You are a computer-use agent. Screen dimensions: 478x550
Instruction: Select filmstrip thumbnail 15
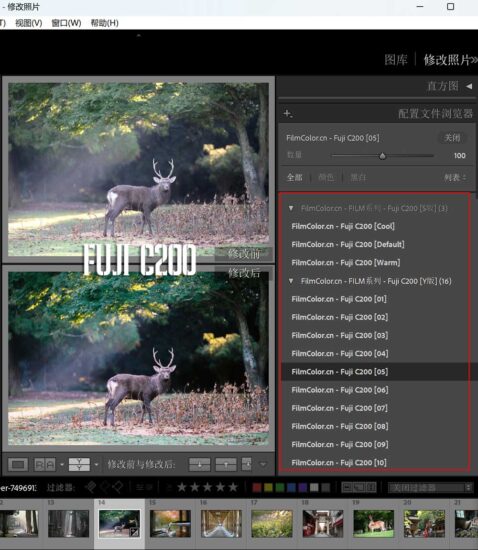click(x=170, y=524)
